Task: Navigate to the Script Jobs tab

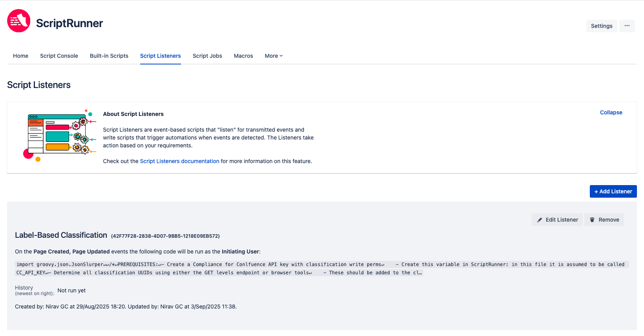Action: pos(207,56)
